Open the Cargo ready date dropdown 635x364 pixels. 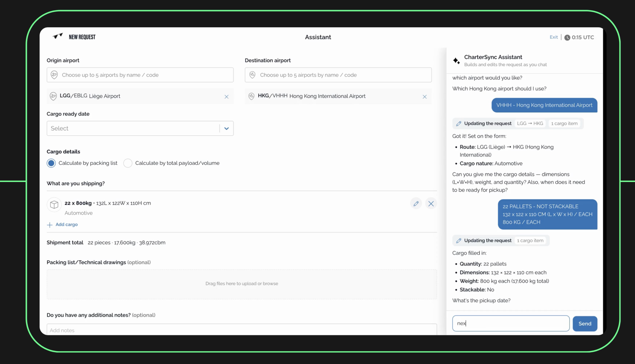[x=140, y=128]
